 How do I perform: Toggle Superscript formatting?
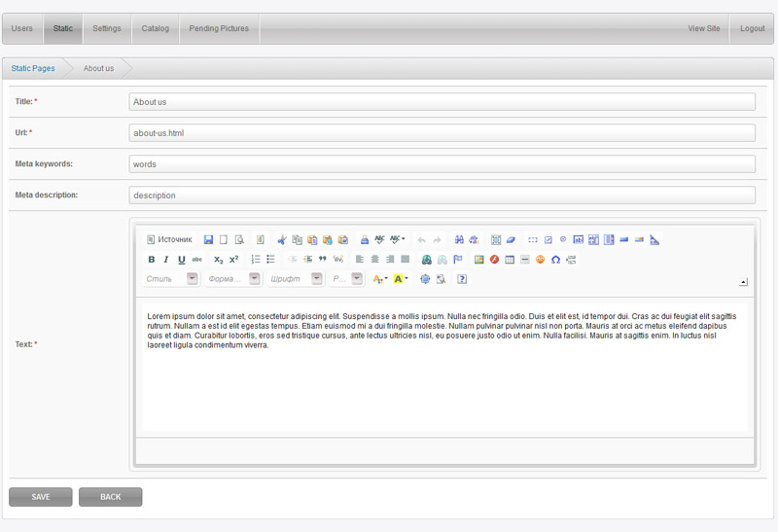(233, 260)
